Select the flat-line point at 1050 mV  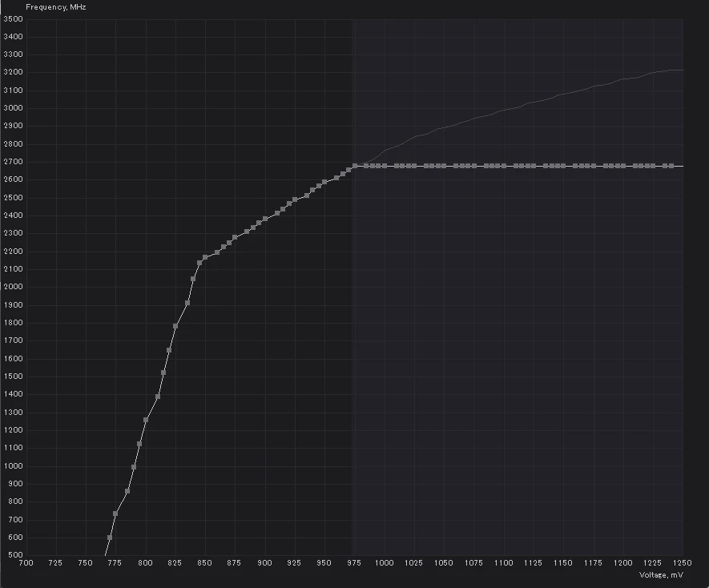(444, 166)
